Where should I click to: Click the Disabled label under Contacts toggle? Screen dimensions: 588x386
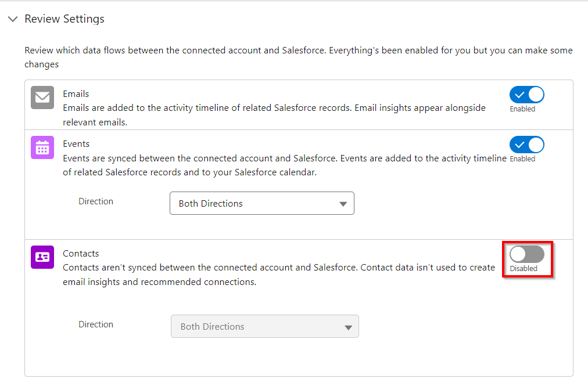click(524, 269)
